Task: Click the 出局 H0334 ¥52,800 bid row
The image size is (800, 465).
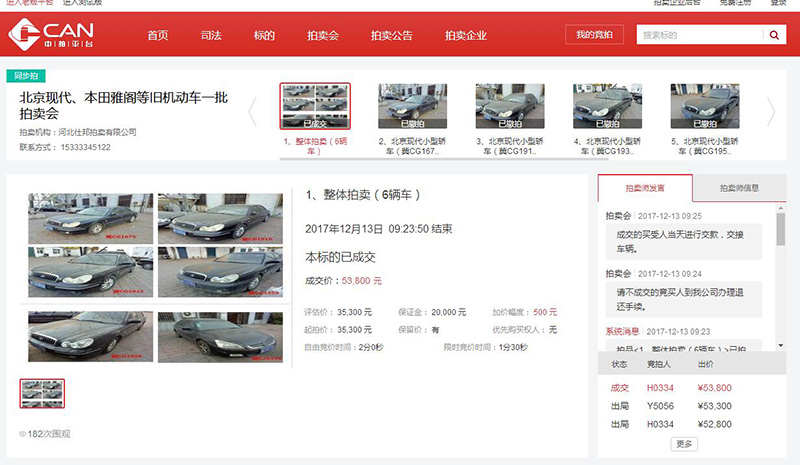Action: click(x=671, y=424)
